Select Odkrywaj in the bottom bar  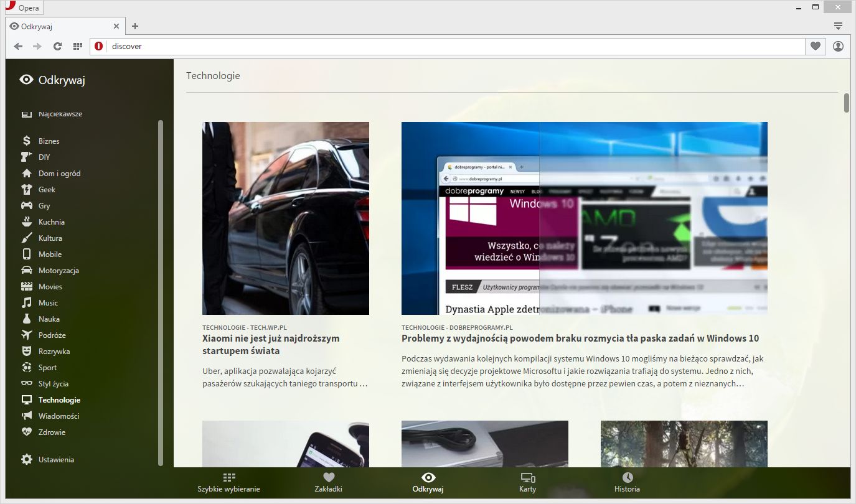[x=428, y=483]
